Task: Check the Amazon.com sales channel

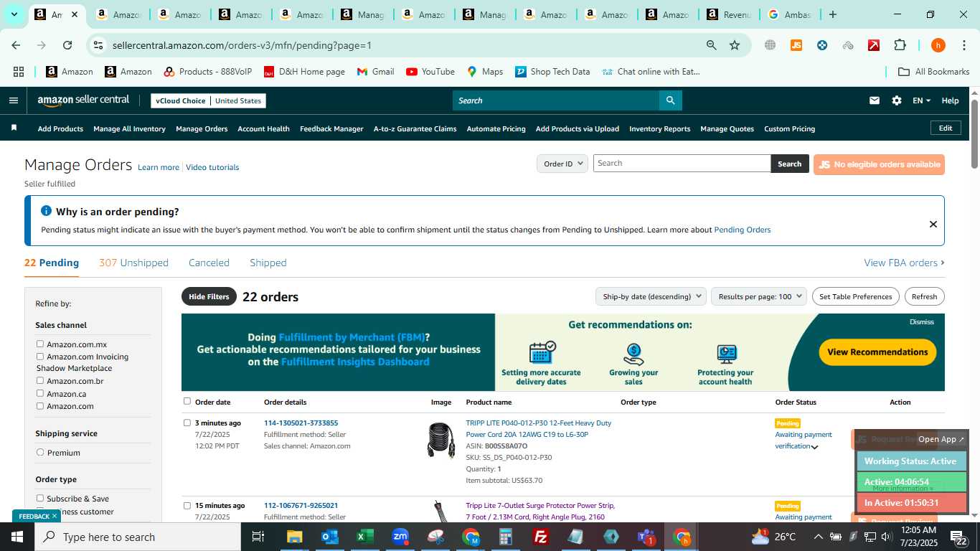Action: tap(40, 405)
